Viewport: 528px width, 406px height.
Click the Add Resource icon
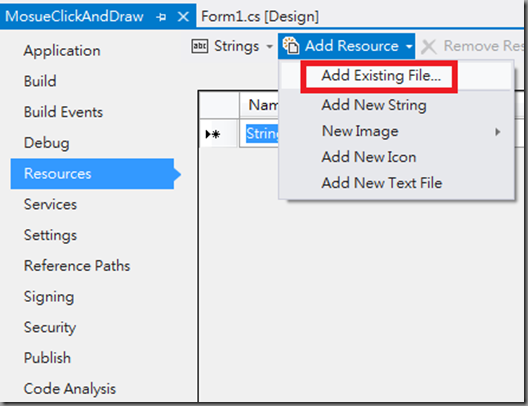291,45
